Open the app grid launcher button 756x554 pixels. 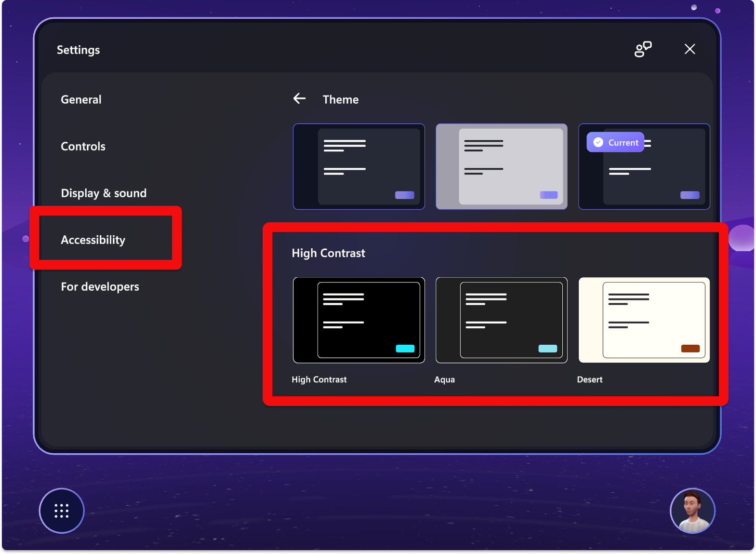click(62, 511)
